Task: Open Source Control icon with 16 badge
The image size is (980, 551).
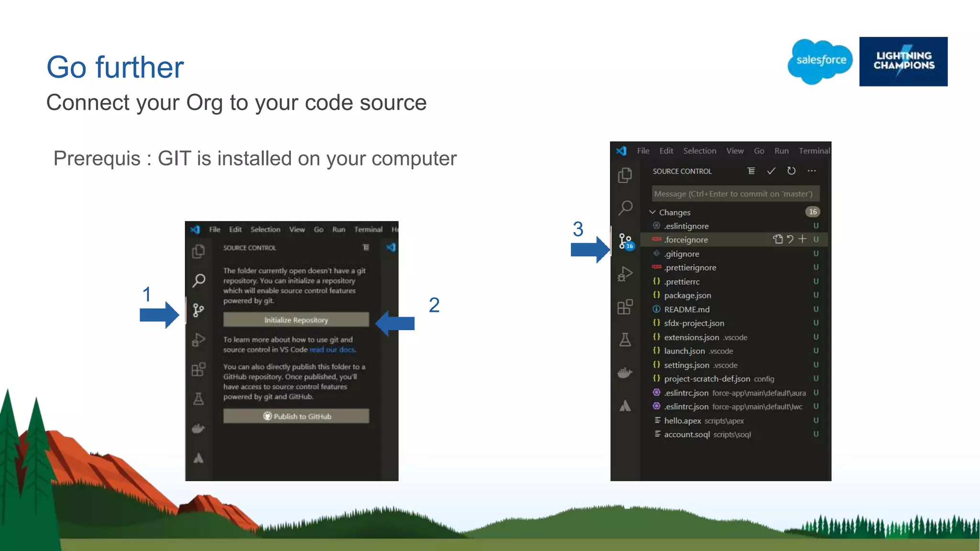Action: tap(625, 241)
